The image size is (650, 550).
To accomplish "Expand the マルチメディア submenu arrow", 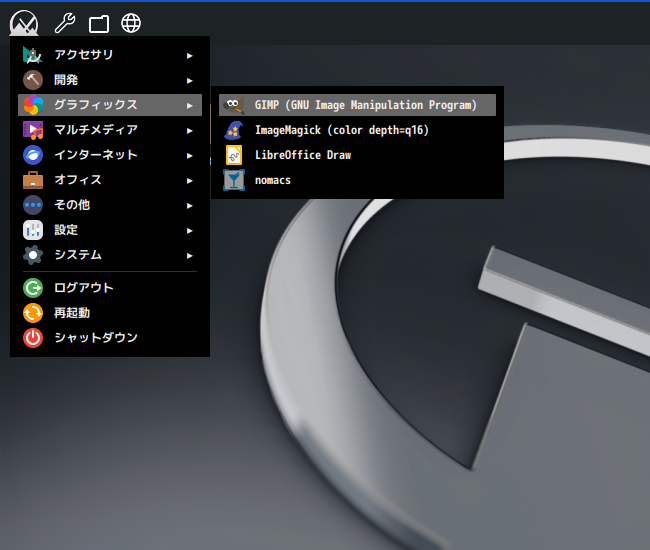I will point(189,131).
